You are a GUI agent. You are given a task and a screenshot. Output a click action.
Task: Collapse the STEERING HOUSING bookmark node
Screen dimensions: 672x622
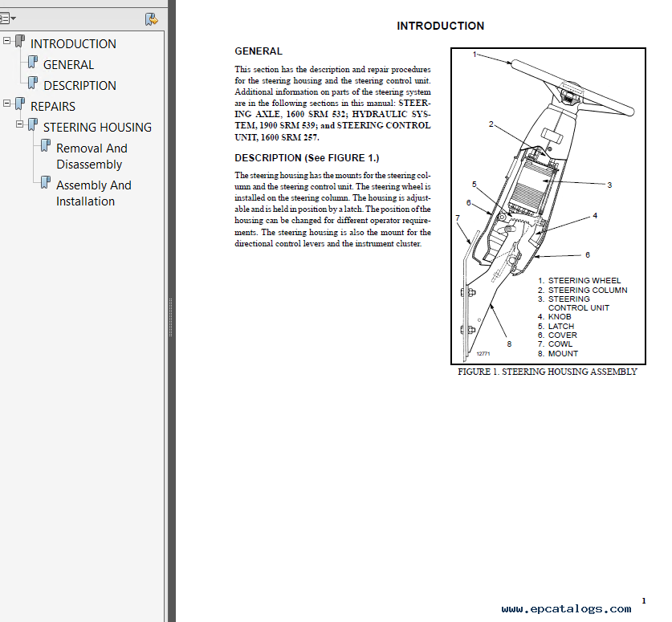[x=20, y=124]
